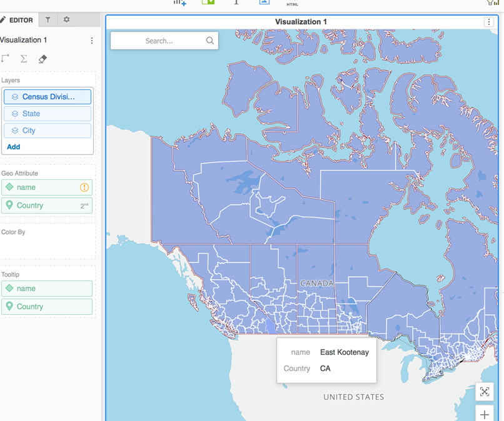The image size is (504, 421).
Task: Select Country in the Tooltip zone
Action: pos(47,307)
